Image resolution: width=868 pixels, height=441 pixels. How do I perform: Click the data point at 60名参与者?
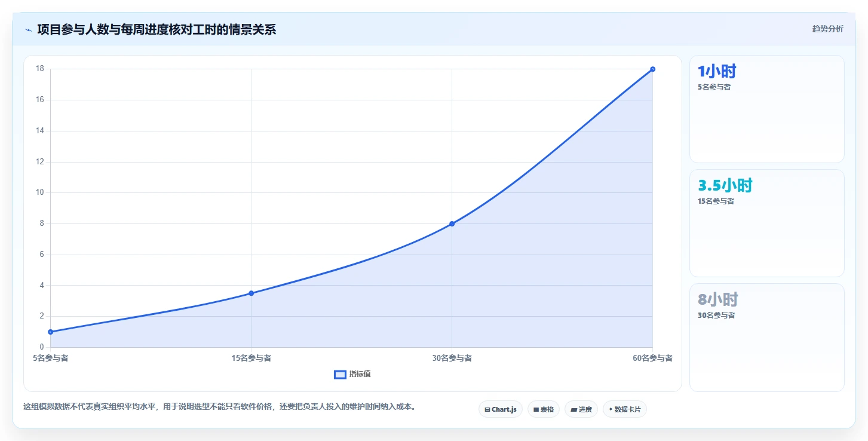pos(652,69)
